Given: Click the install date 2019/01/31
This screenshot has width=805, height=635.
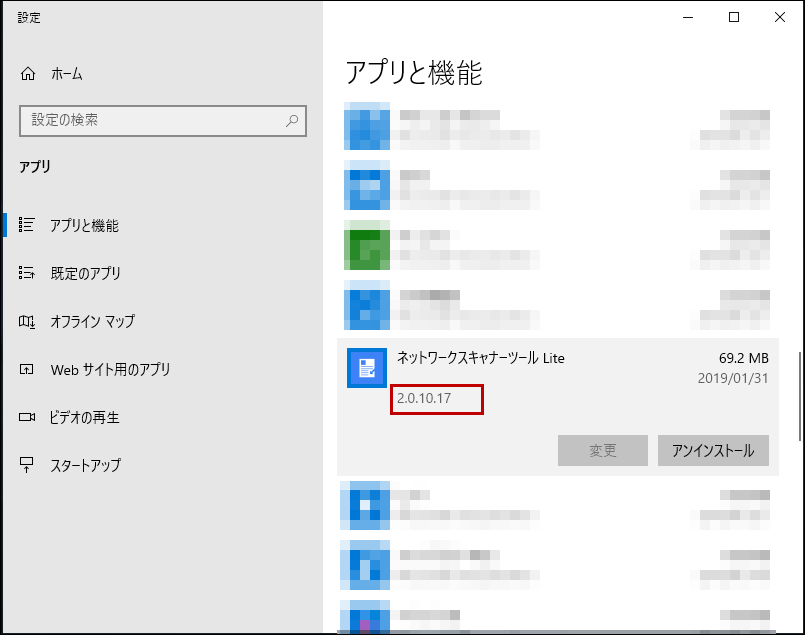Looking at the screenshot, I should pos(733,378).
